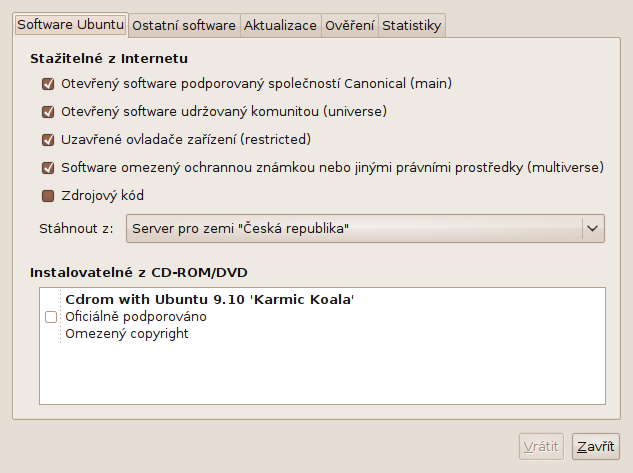Click empty area of CD-ROM sources list
Screen dimensions: 633x473
click(322, 373)
